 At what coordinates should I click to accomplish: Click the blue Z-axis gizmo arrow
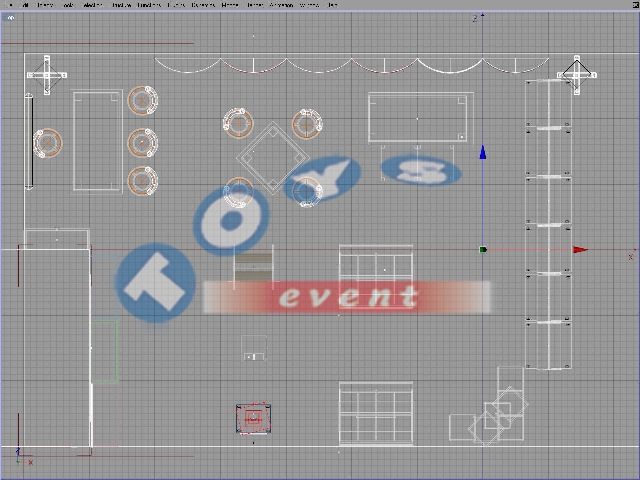pos(483,152)
